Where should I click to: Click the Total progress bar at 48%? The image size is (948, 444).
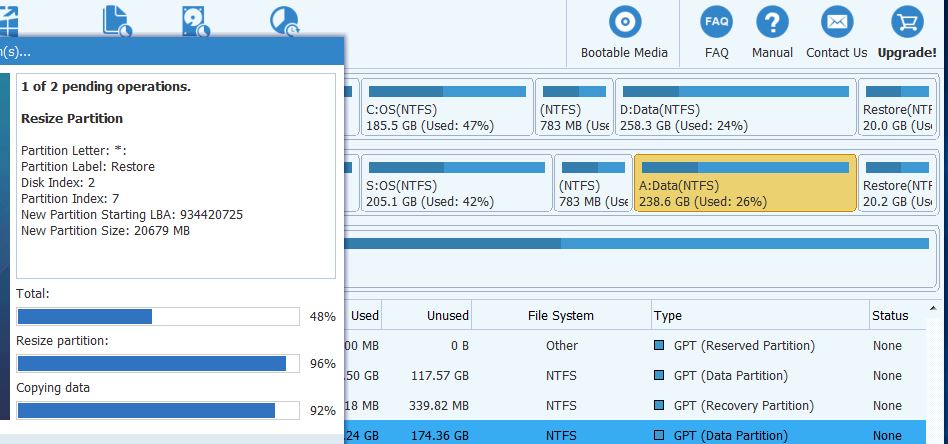click(x=158, y=316)
